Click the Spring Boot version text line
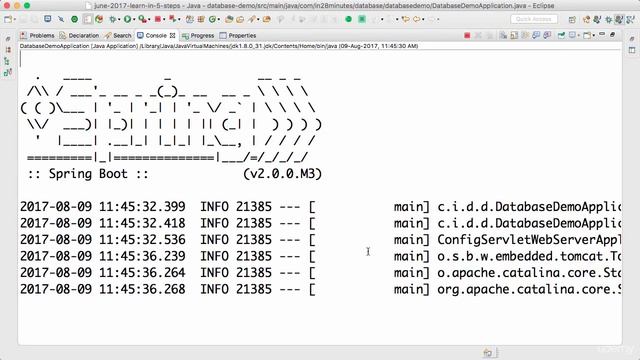 (175, 174)
